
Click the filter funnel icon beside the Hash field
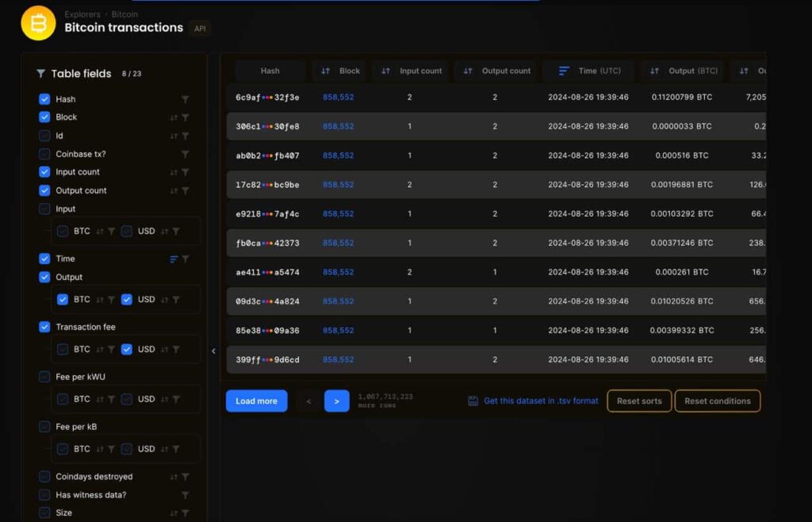pos(186,98)
